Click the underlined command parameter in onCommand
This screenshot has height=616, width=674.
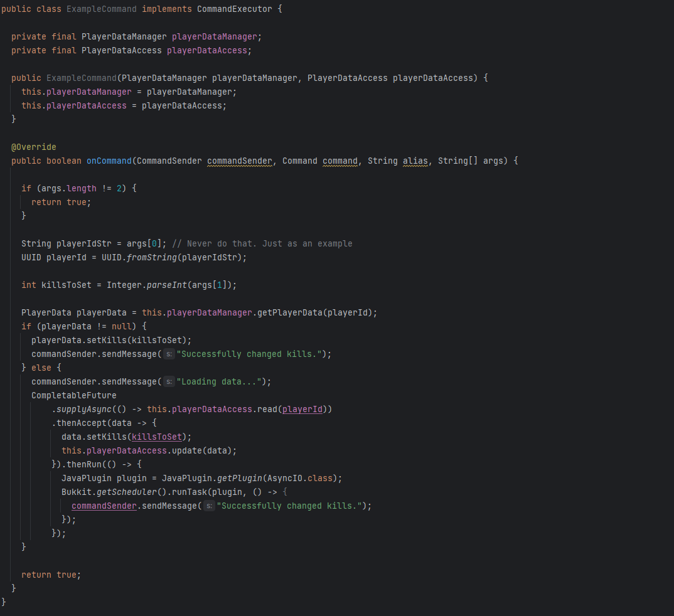point(340,161)
